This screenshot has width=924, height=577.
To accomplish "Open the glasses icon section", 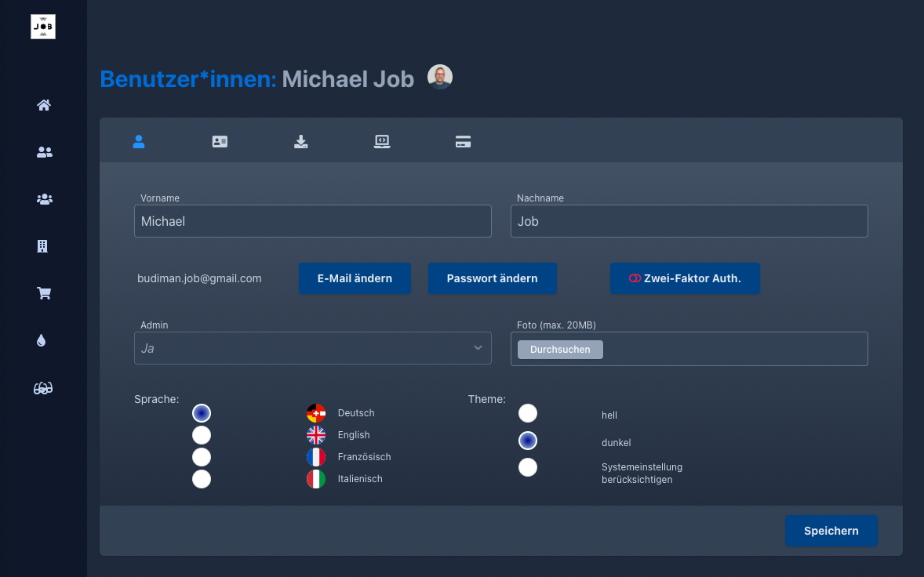I will [x=43, y=388].
